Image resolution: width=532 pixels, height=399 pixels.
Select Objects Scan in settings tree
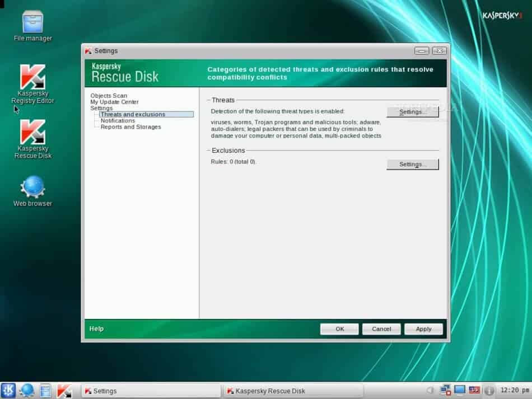click(109, 96)
